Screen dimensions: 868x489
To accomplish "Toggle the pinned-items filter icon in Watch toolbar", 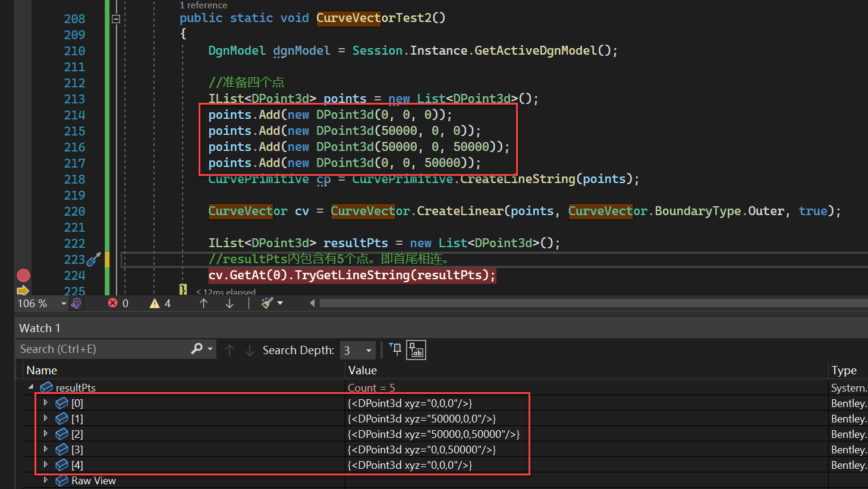I will coord(395,349).
